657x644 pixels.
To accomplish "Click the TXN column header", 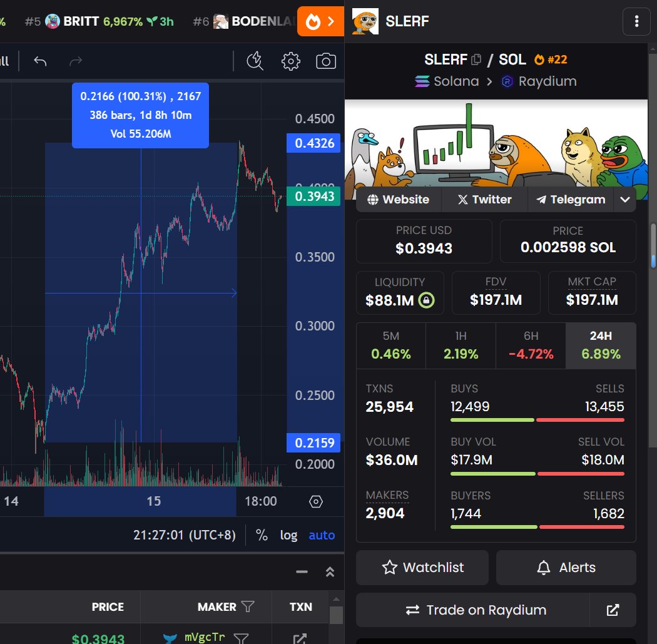I will click(x=301, y=606).
